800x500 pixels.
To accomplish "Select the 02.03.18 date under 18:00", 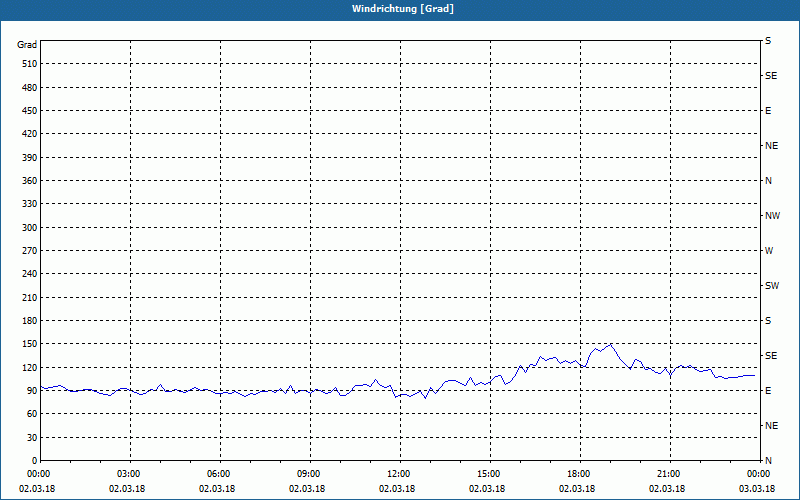I will click(x=577, y=489).
